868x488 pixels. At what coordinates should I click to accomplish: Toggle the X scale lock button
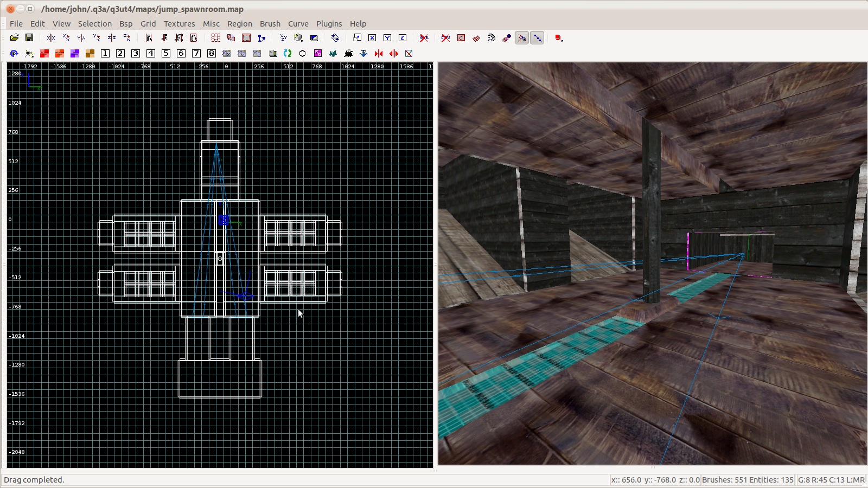tap(372, 38)
